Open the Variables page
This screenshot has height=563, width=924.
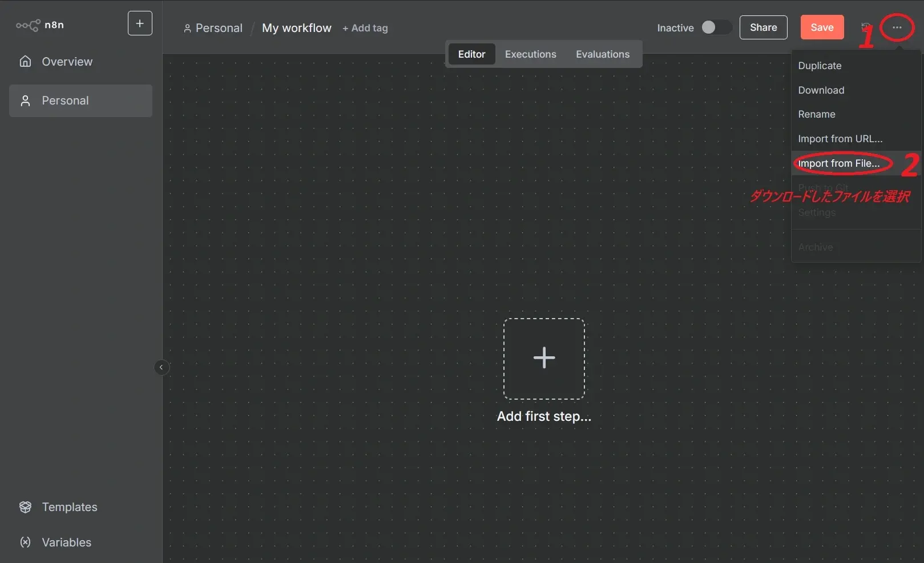[66, 542]
